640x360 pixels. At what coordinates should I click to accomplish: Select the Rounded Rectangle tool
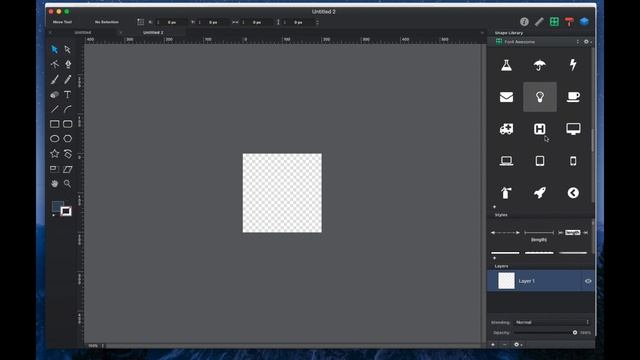click(x=68, y=124)
